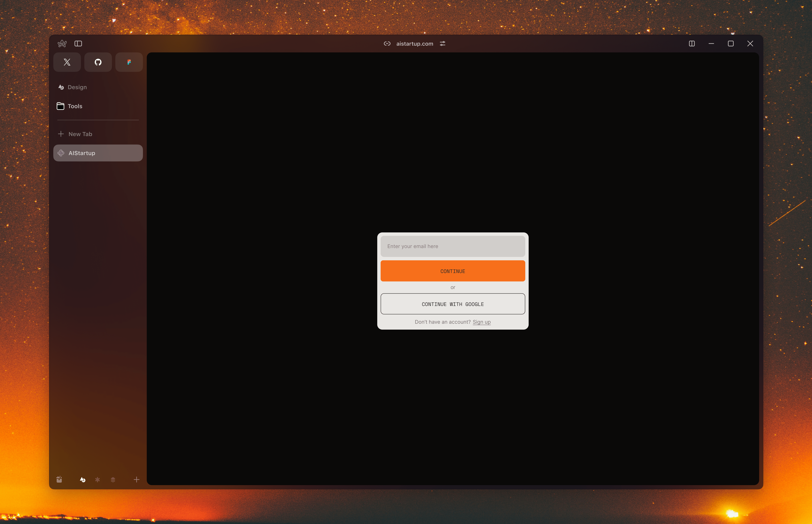
Task: Click the copy link icon beside the URL
Action: pos(387,44)
